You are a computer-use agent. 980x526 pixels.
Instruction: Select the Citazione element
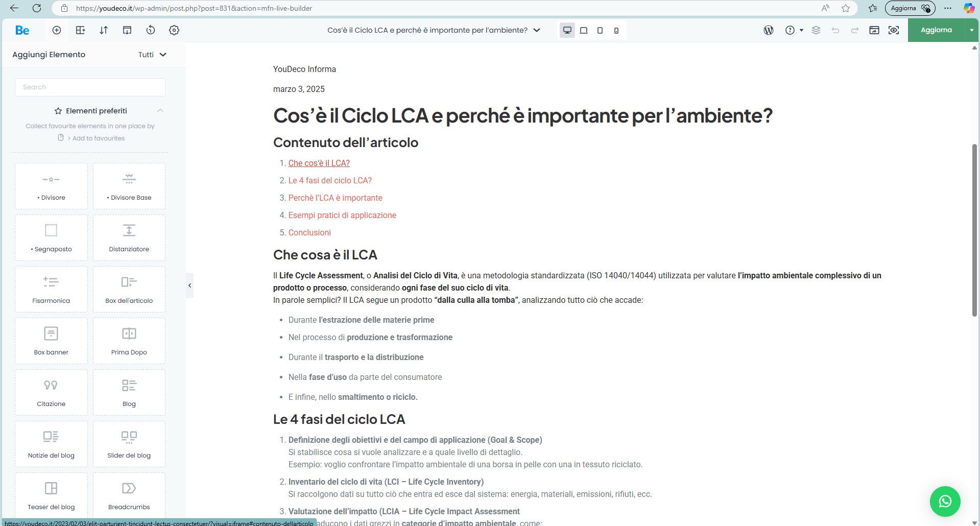51,393
